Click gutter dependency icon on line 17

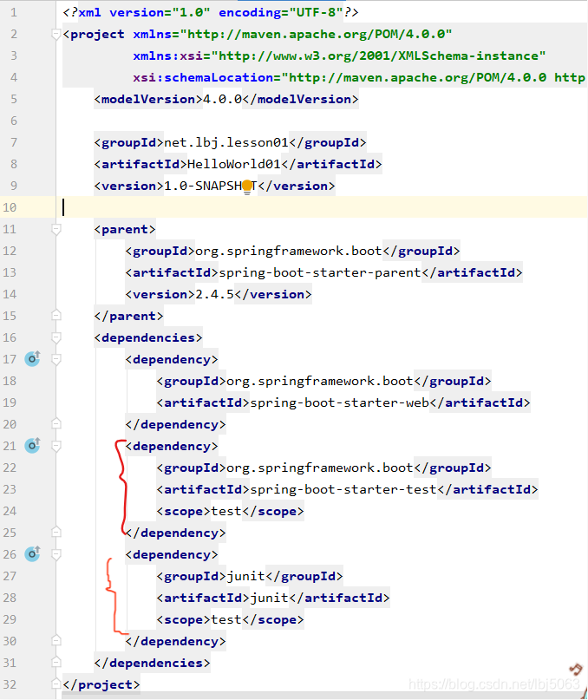32,358
